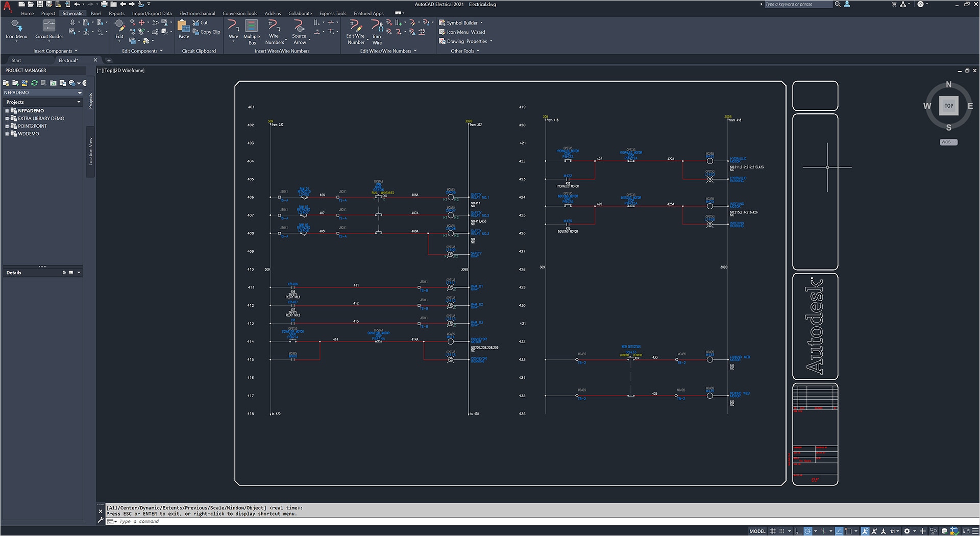Click the Drawing Properties button
This screenshot has height=536, width=980.
[466, 41]
